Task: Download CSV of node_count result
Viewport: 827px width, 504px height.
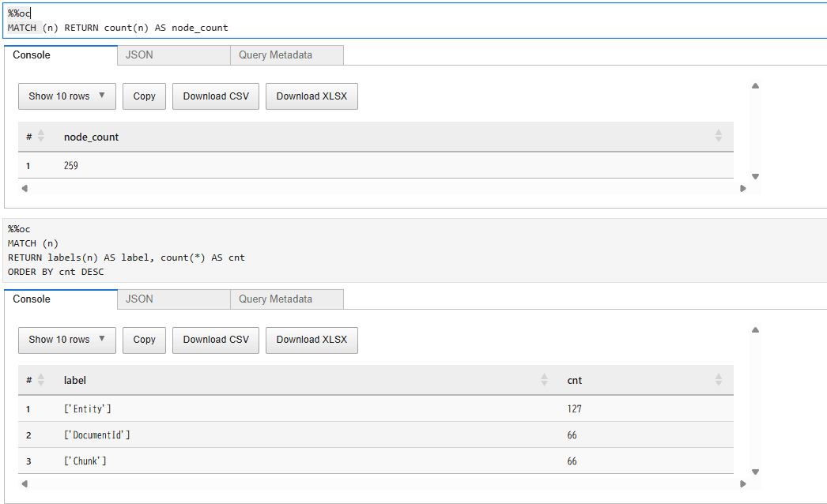Action: tap(216, 96)
